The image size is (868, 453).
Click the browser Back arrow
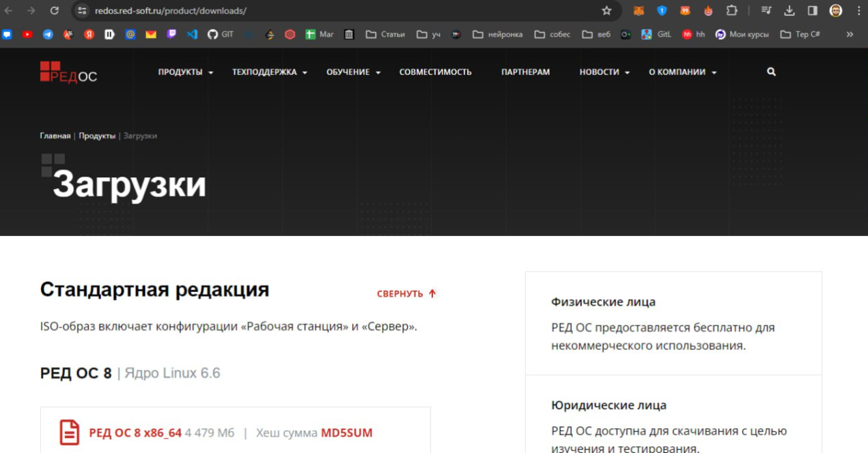[x=9, y=11]
